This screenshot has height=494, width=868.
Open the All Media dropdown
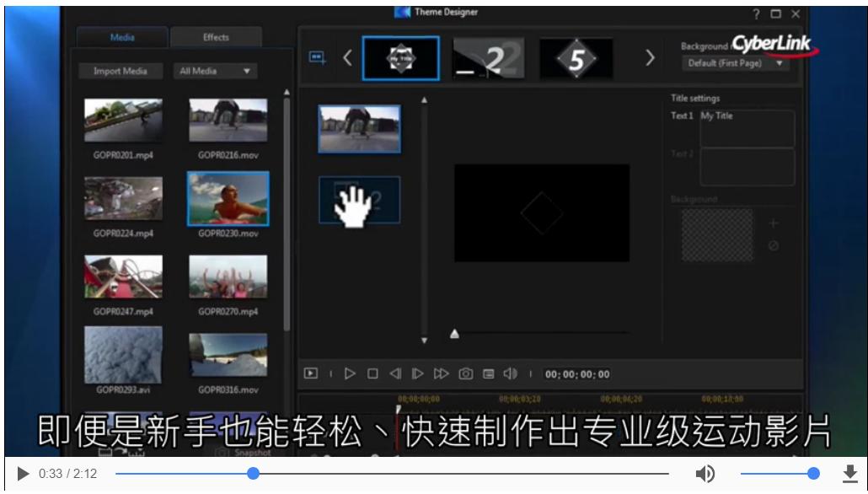tap(214, 71)
